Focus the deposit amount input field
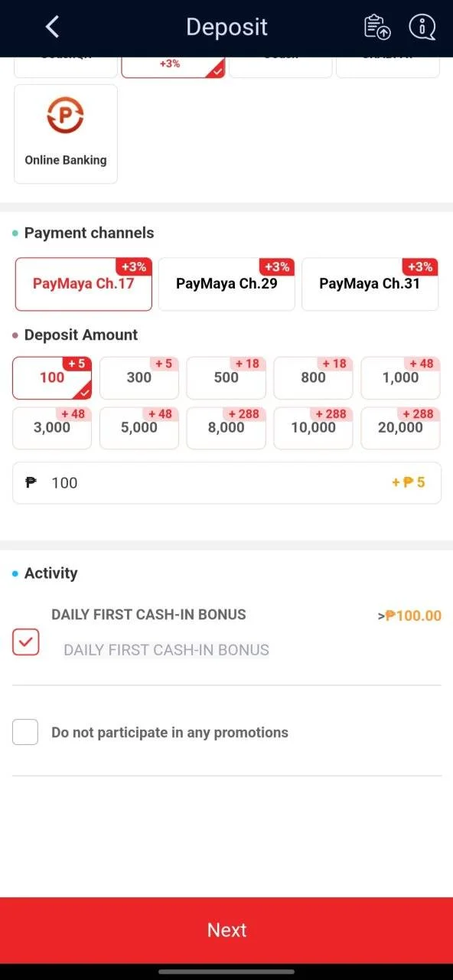The height and width of the screenshot is (980, 453). pyautogui.click(x=226, y=483)
